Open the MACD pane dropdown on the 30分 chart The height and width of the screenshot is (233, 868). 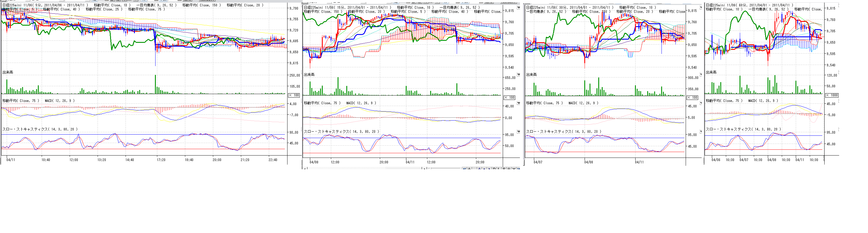tap(701, 103)
